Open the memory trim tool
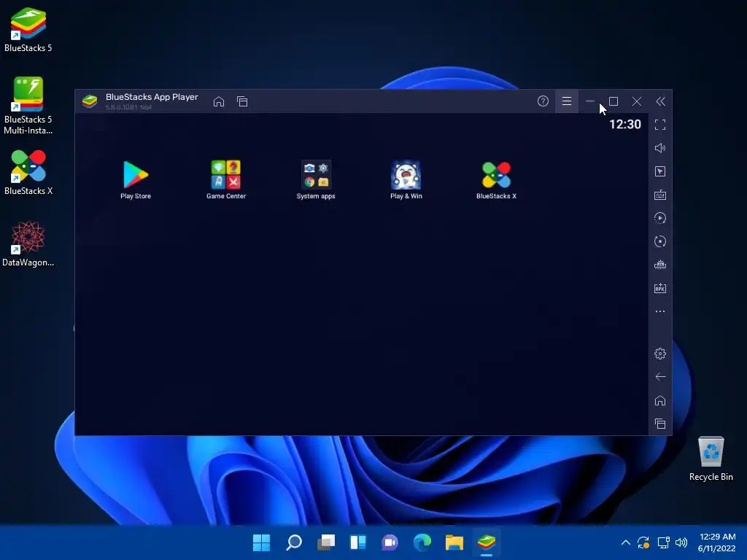 click(x=659, y=265)
